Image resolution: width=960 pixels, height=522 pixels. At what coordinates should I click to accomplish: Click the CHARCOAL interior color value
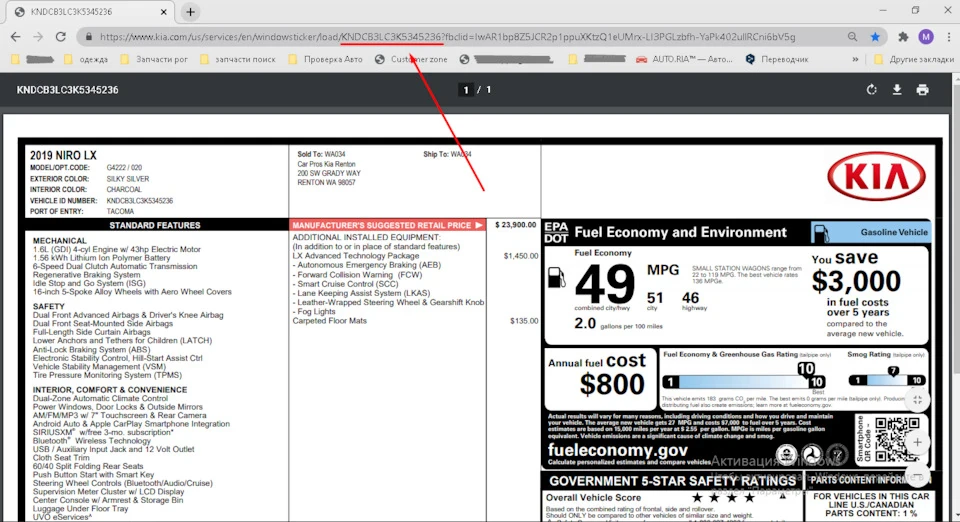click(x=124, y=190)
